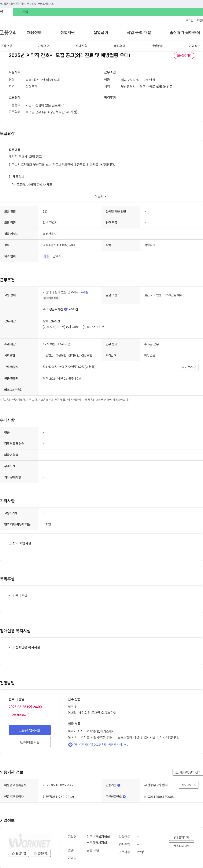The image size is (203, 868).
Task: Click the 오늘접수마감 badge under 접수 마감일
Action: [x=19, y=715]
